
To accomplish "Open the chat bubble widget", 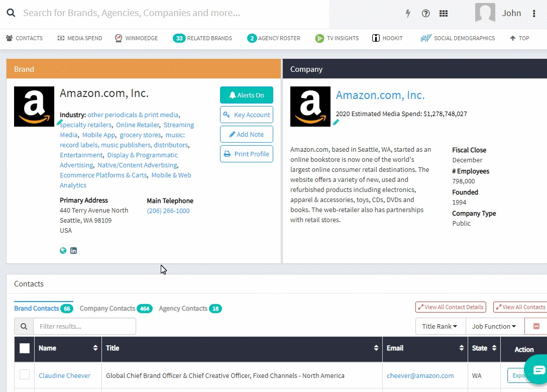I will 538,370.
